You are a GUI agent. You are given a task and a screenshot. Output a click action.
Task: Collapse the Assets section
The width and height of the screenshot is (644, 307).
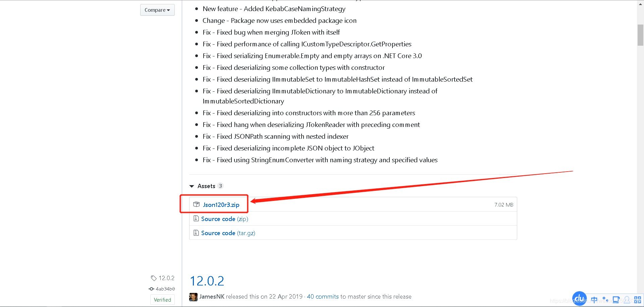[192, 186]
